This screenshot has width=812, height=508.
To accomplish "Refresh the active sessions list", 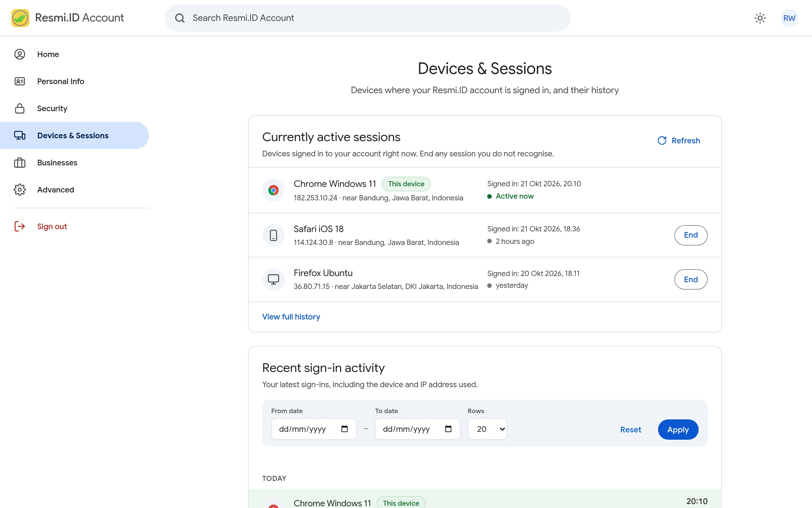I will pos(678,141).
